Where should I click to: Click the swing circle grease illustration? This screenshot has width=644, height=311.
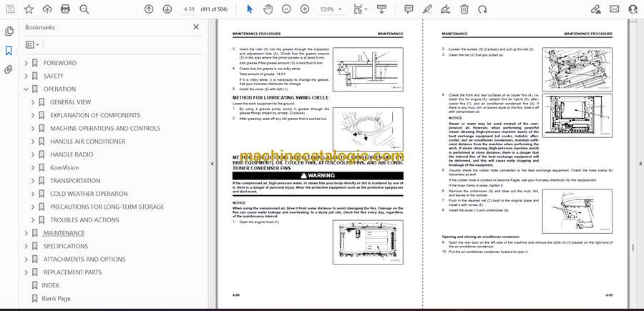[x=368, y=129]
